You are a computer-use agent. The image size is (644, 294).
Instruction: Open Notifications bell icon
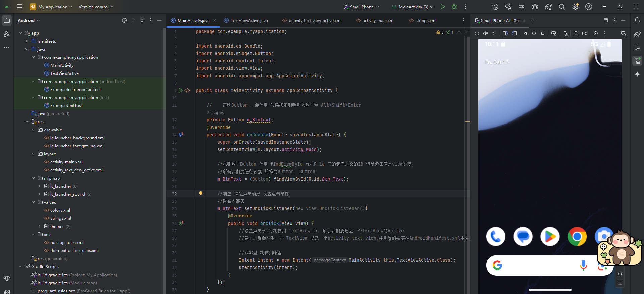point(637,20)
